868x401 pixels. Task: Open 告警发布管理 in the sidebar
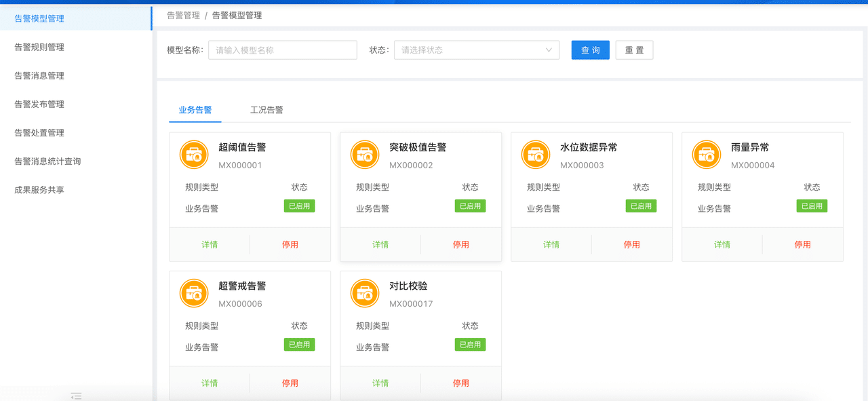pos(76,104)
